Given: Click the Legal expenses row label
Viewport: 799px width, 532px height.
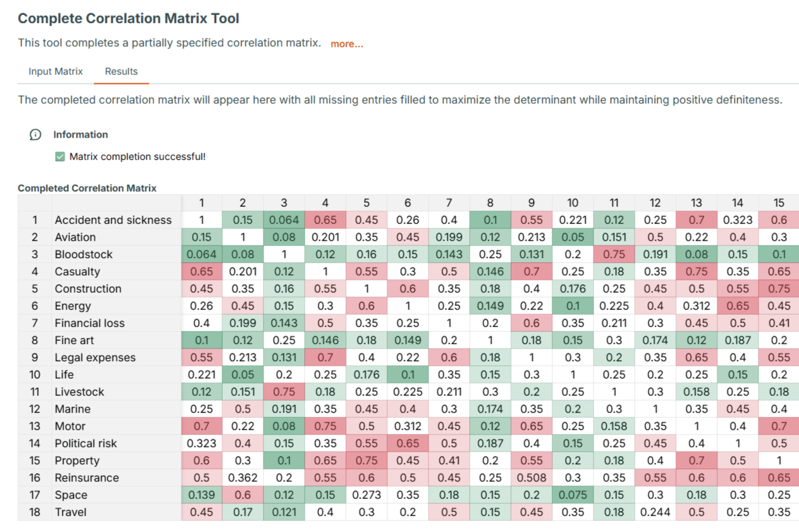Looking at the screenshot, I should (95, 357).
